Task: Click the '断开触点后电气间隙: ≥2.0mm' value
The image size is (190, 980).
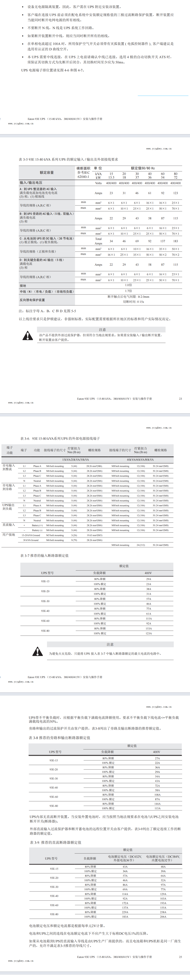Action: pos(128,297)
